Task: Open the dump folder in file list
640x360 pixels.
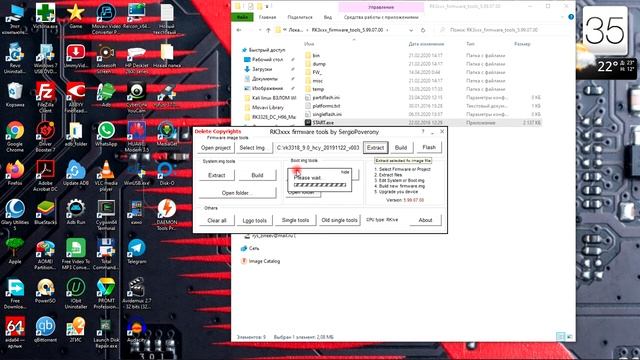Action: pos(319,64)
